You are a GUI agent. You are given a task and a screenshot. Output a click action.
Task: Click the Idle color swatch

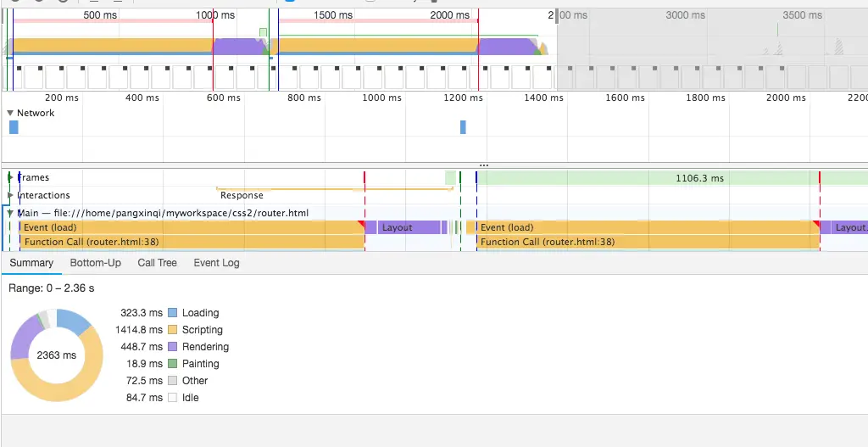click(173, 398)
